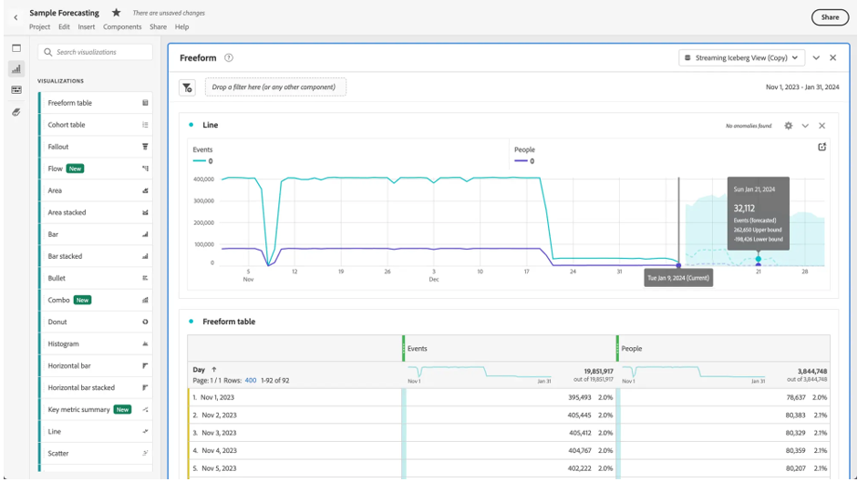Open the Edit menu
Viewport: 868px width, 492px height.
(x=64, y=26)
